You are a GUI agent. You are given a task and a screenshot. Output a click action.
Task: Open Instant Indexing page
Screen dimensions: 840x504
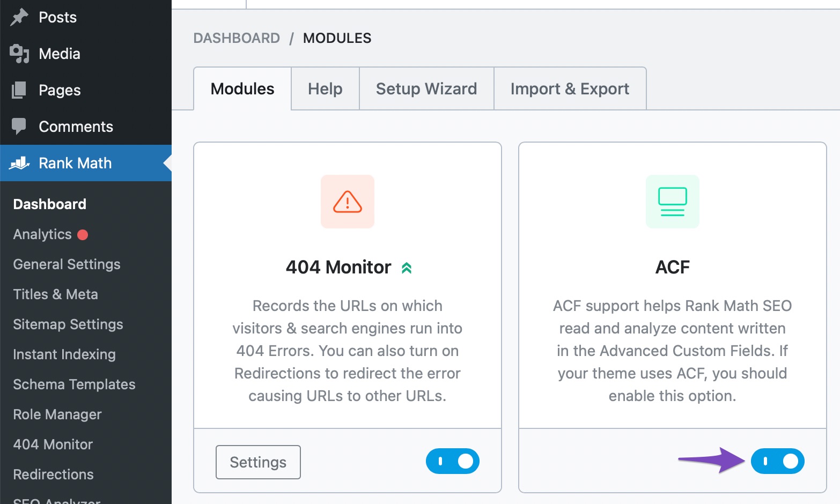point(64,354)
